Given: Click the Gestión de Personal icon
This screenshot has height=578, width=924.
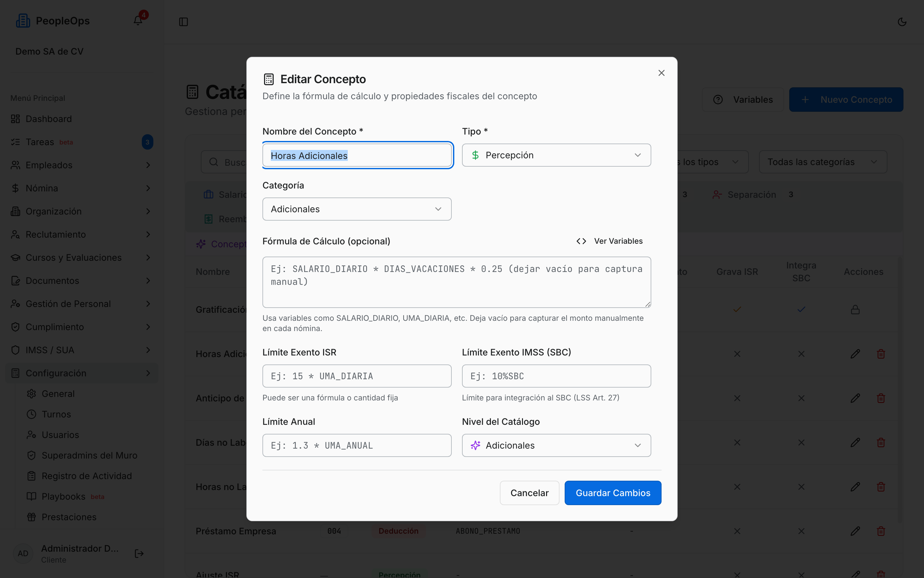Looking at the screenshot, I should tap(15, 304).
